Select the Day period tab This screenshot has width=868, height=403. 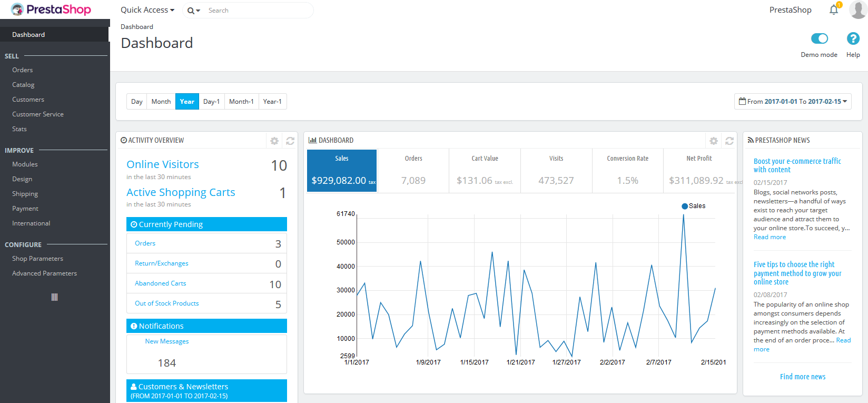tap(137, 102)
